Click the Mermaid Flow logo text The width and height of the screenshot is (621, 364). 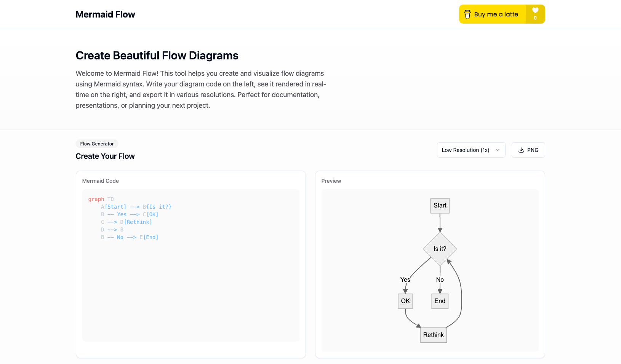105,14
